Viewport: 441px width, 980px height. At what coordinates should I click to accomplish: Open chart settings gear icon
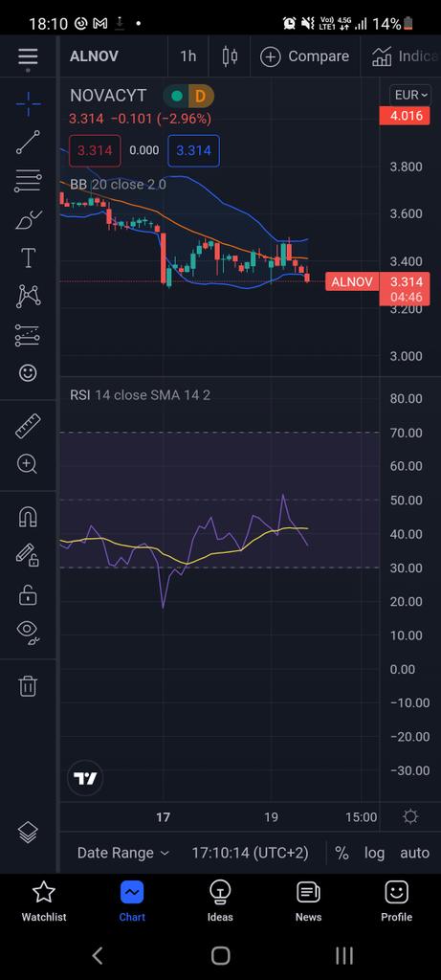coord(410,817)
